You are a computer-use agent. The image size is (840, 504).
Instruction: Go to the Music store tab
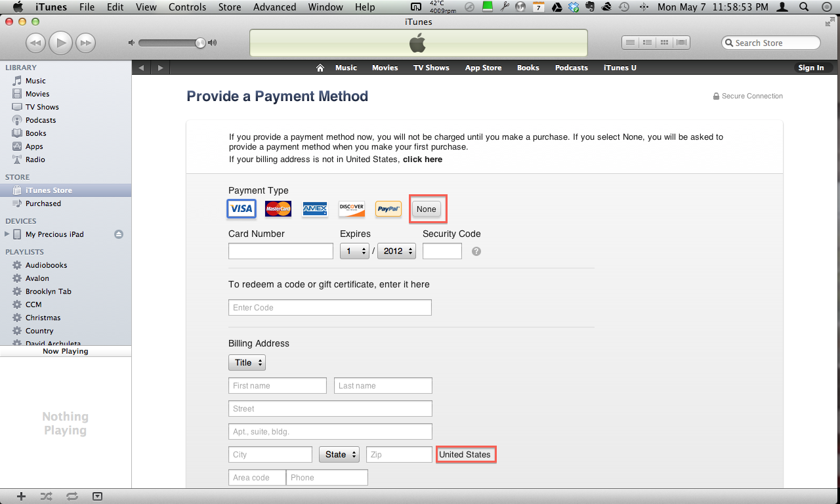tap(346, 68)
